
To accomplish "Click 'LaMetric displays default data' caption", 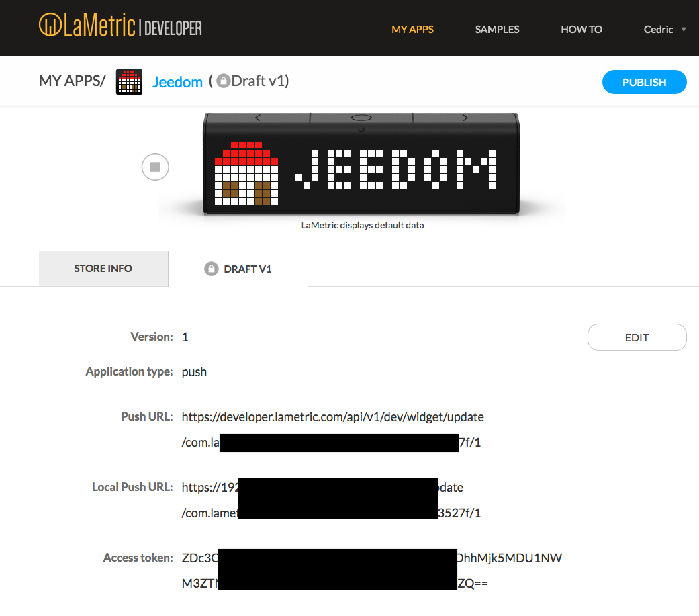I will pos(363,225).
